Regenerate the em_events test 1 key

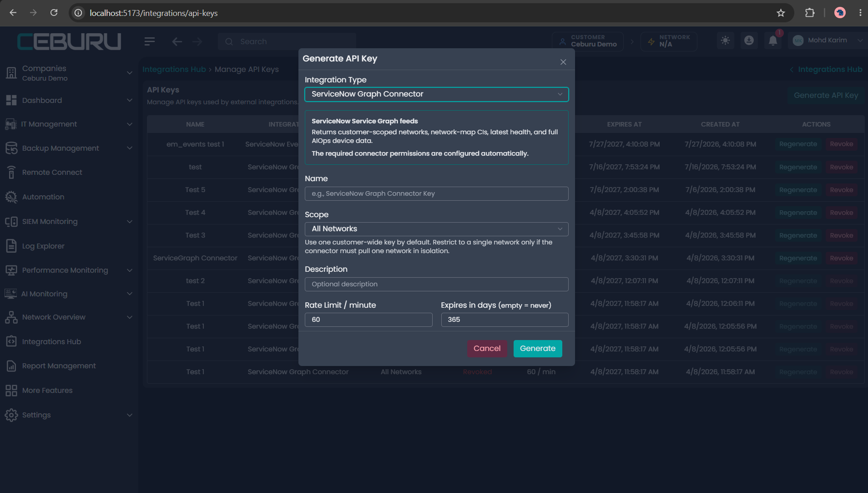[798, 144]
